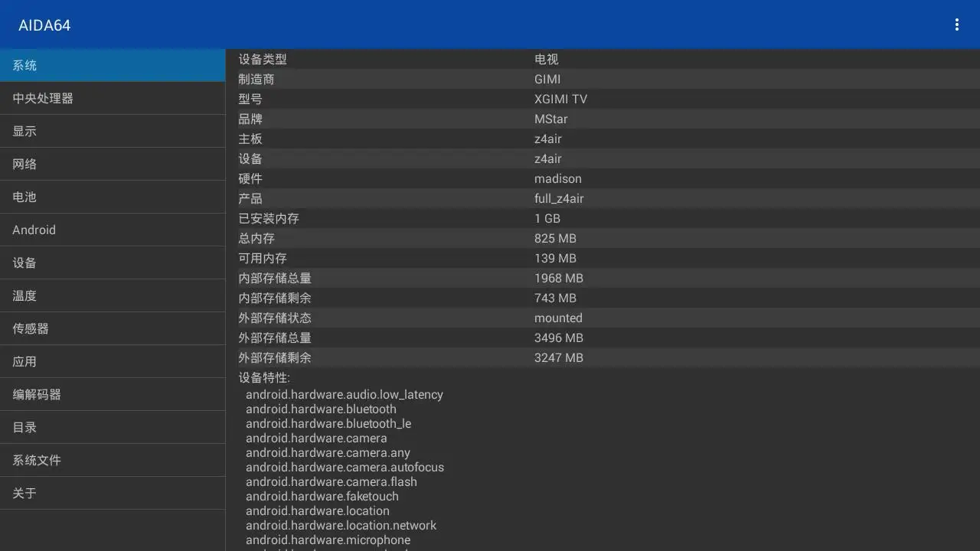Screen dimensions: 980x551
Task: Click the z4air value in 设备 table row
Action: (x=548, y=158)
